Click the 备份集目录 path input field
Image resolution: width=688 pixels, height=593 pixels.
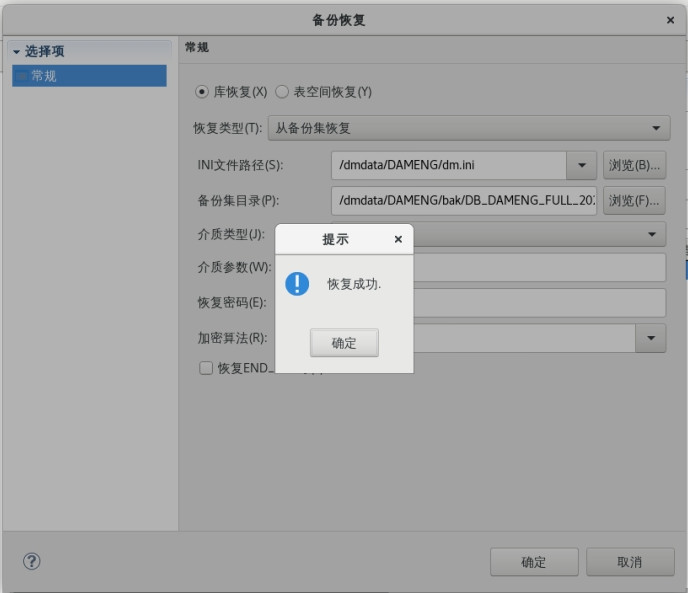tap(464, 200)
